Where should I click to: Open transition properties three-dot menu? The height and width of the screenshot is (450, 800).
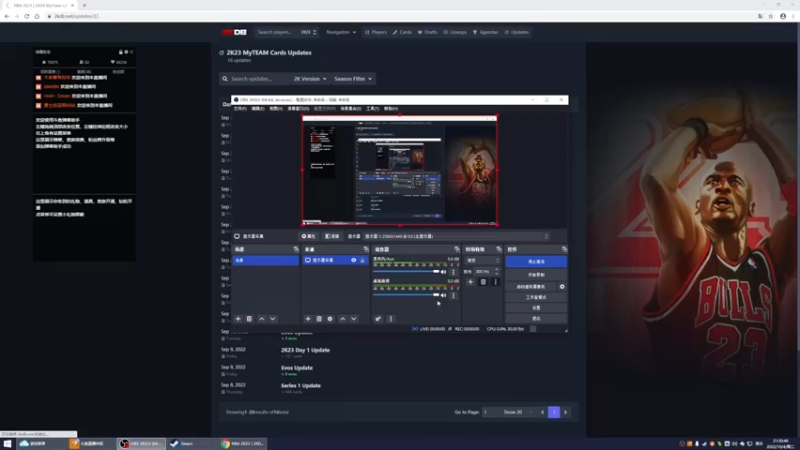[x=495, y=282]
